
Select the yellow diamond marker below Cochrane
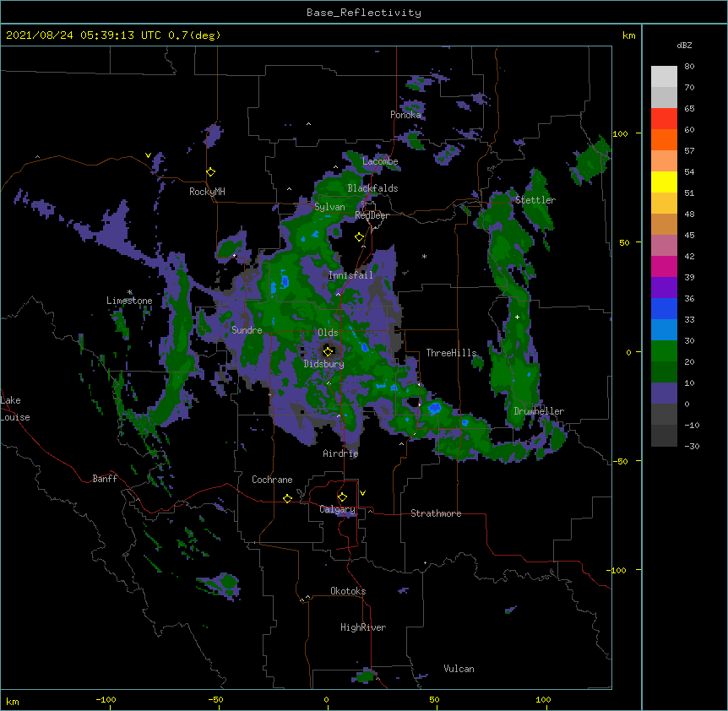click(x=287, y=499)
